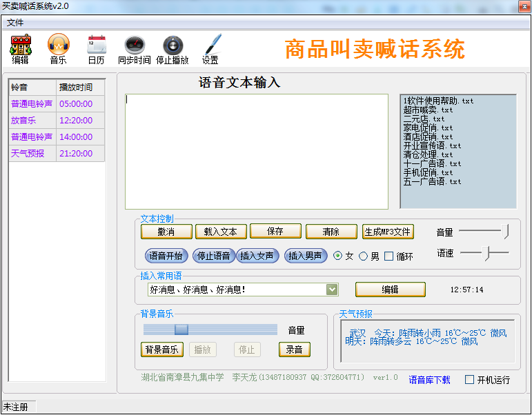Click the 生成MP3文件 button
This screenshot has height=415, width=532.
tap(388, 232)
